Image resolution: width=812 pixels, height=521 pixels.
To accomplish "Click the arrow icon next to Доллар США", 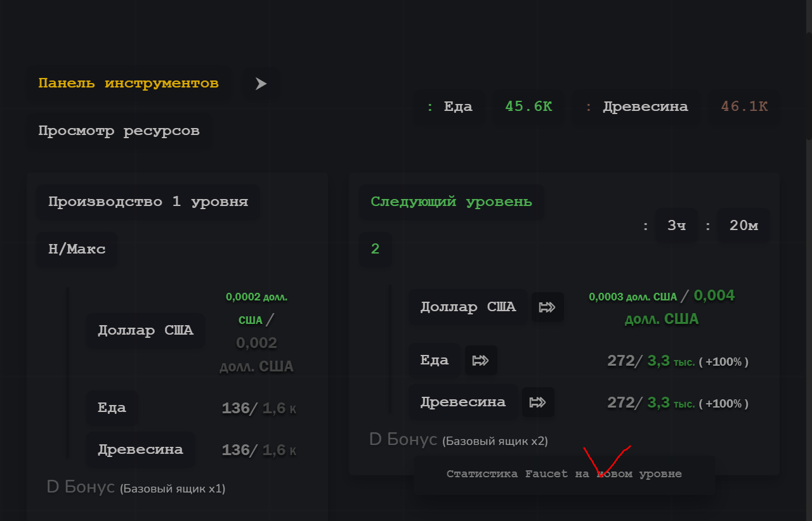I will [x=547, y=307].
